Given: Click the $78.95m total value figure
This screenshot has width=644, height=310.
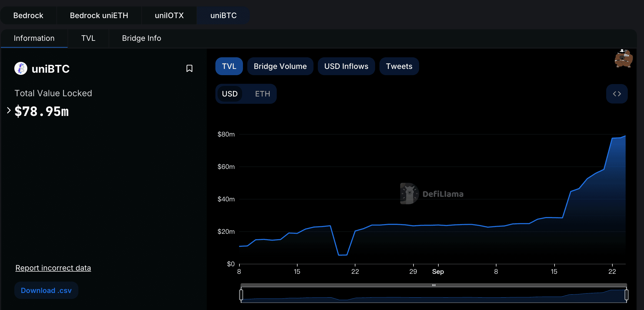Looking at the screenshot, I should tap(42, 111).
